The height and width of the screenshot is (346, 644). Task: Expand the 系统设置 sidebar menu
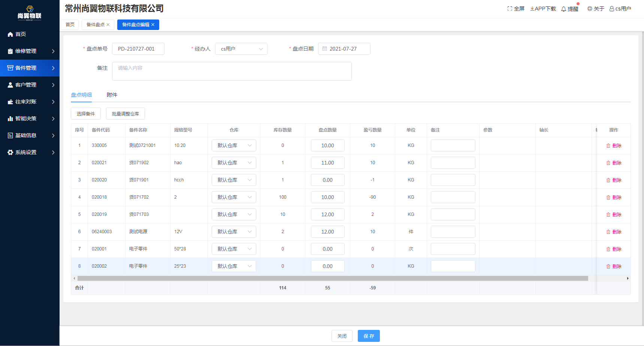[x=30, y=152]
